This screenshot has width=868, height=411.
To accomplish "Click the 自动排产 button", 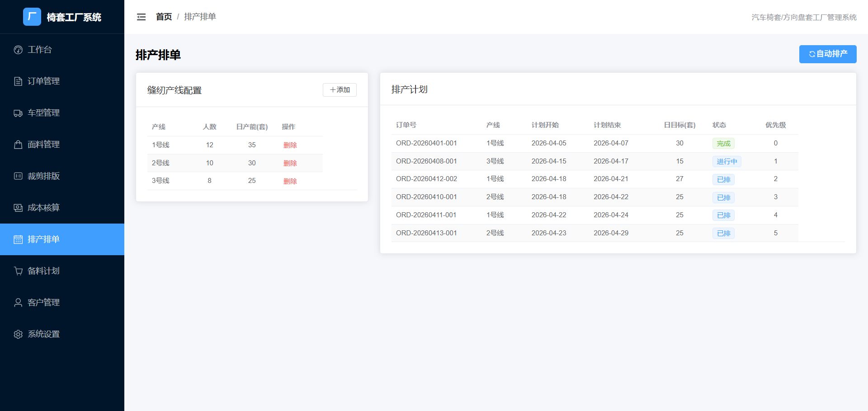I will pyautogui.click(x=828, y=54).
